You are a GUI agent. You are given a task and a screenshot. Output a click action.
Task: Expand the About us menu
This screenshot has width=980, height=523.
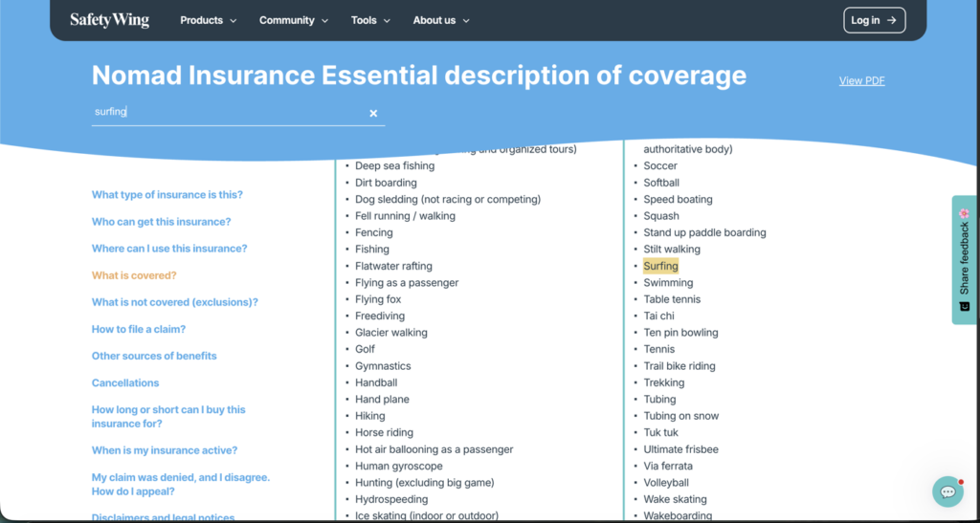click(441, 20)
